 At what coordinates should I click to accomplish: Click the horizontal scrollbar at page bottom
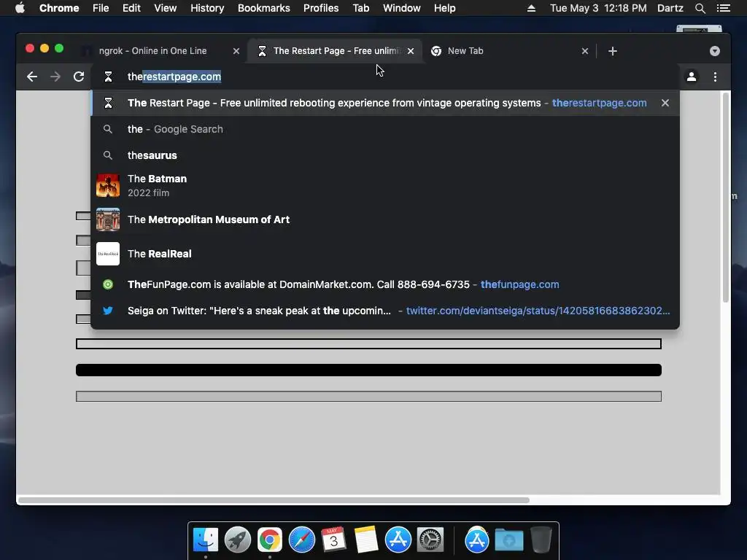pyautogui.click(x=274, y=500)
